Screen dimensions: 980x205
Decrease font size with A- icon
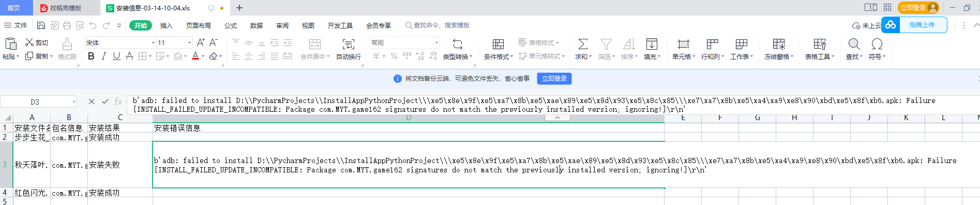(213, 42)
